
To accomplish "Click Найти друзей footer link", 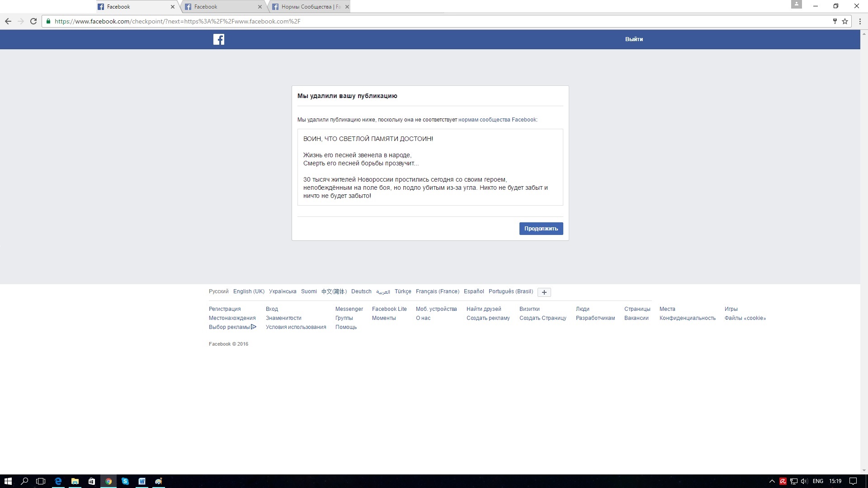I will pyautogui.click(x=484, y=309).
